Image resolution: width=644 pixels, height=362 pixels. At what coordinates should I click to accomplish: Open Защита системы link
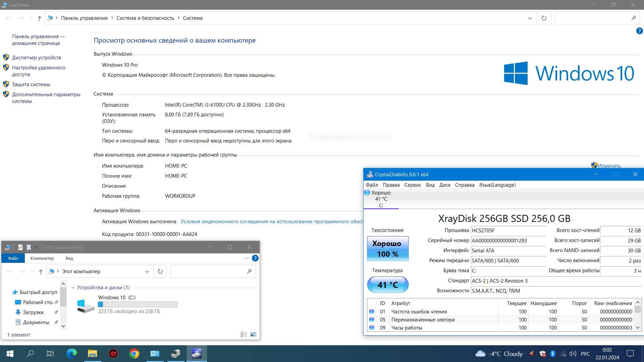click(31, 84)
